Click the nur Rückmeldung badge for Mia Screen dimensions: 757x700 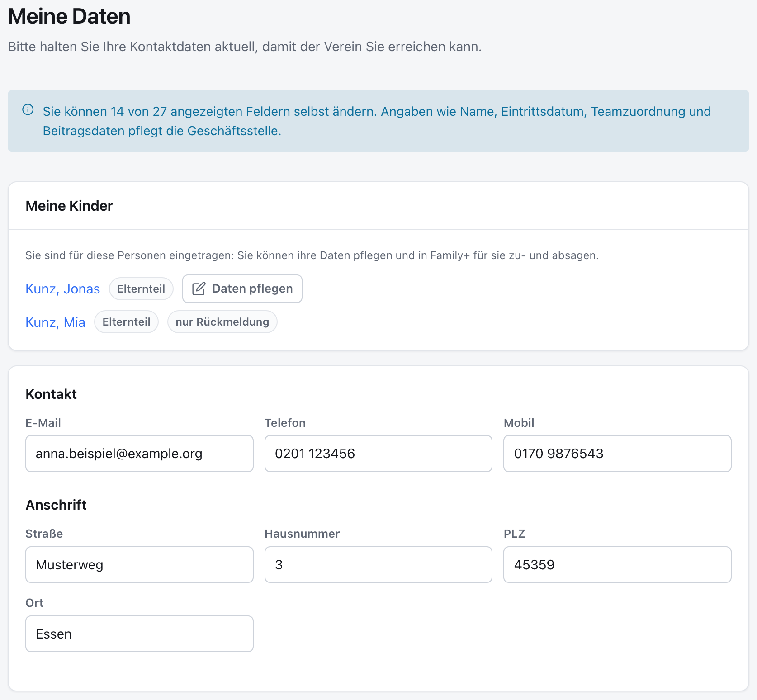[222, 322]
